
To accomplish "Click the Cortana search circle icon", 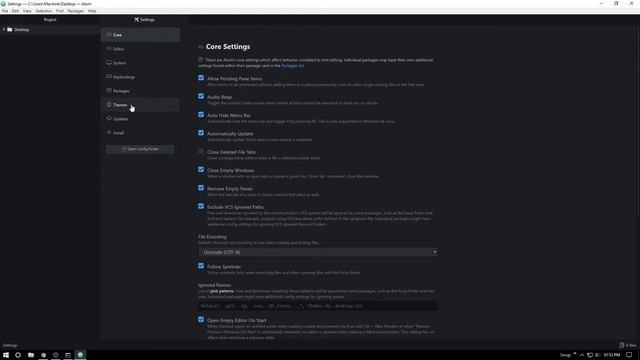I will click(18, 355).
